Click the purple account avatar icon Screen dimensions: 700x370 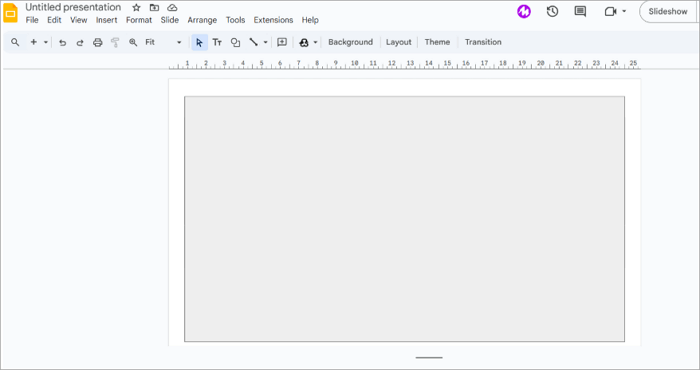524,12
